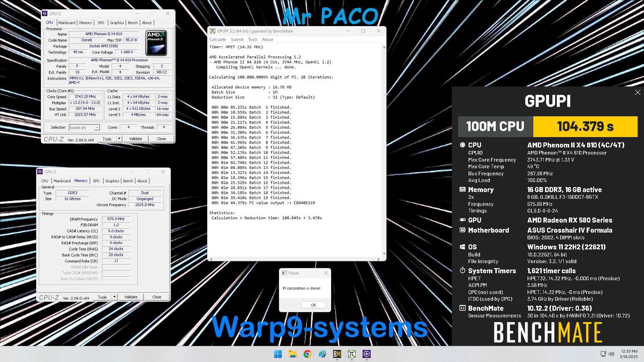
Task: Open Bench tab in top CPU-Z
Action: click(133, 23)
